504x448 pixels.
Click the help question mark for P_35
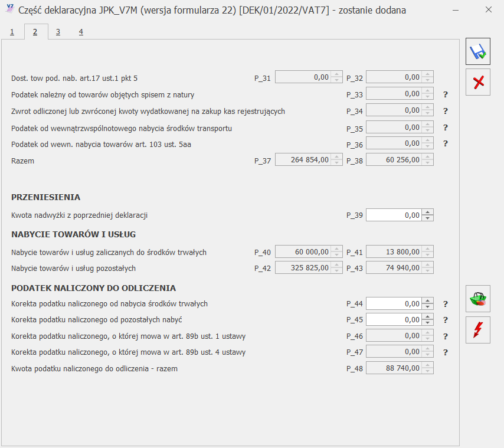[x=446, y=127]
